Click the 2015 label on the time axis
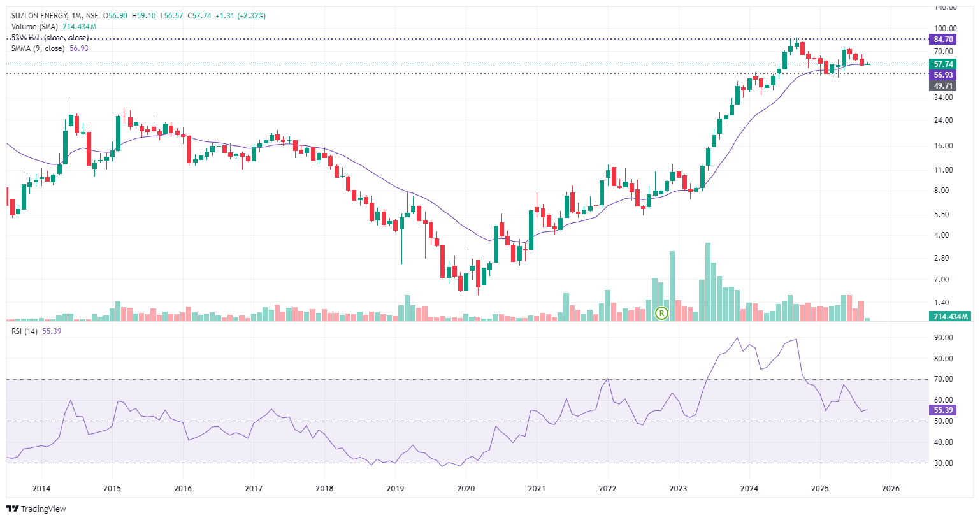 click(x=112, y=489)
